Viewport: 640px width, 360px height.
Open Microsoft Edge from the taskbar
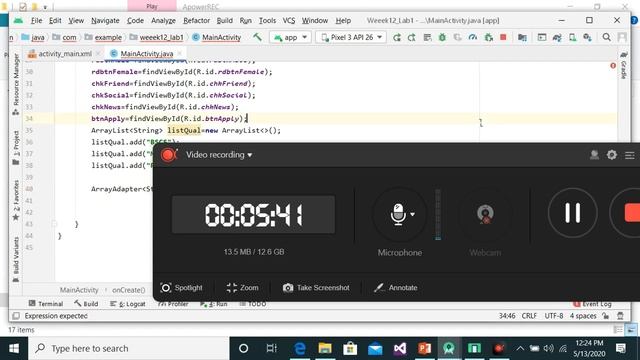point(300,349)
